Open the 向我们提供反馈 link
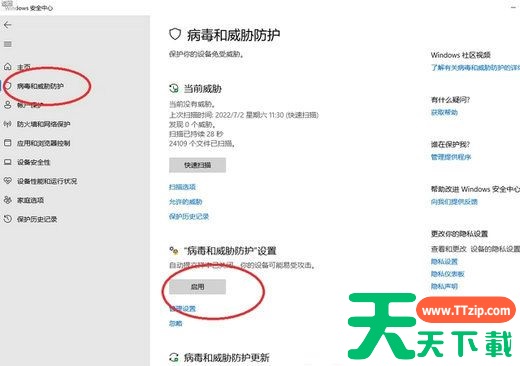The width and height of the screenshot is (520, 366). [454, 202]
